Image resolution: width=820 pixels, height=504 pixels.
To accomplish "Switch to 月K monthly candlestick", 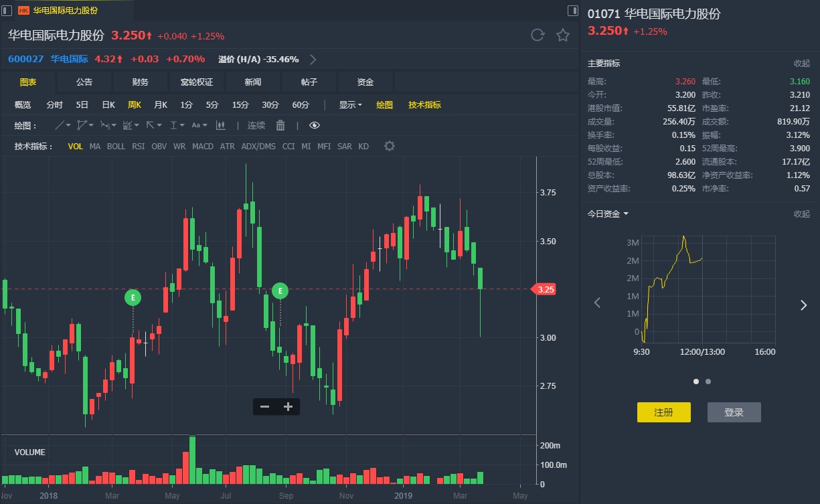I will (161, 104).
